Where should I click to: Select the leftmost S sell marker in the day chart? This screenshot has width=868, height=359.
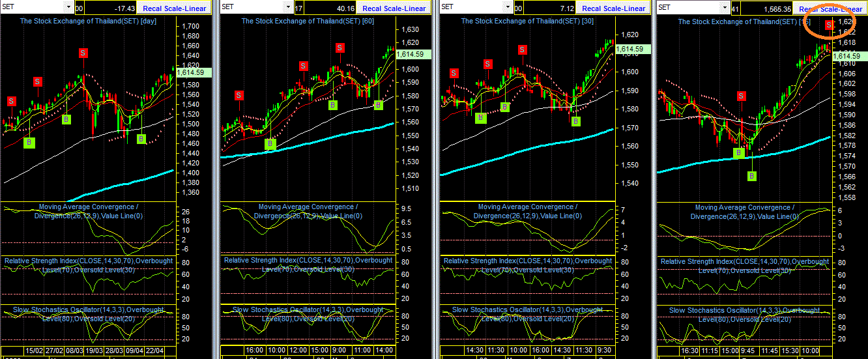pos(12,101)
